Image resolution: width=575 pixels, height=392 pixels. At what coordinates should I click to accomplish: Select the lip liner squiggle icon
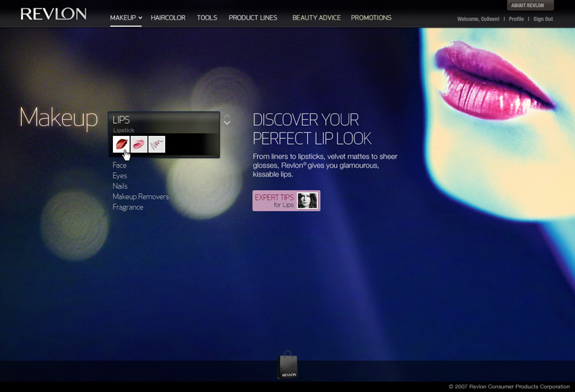click(x=157, y=145)
